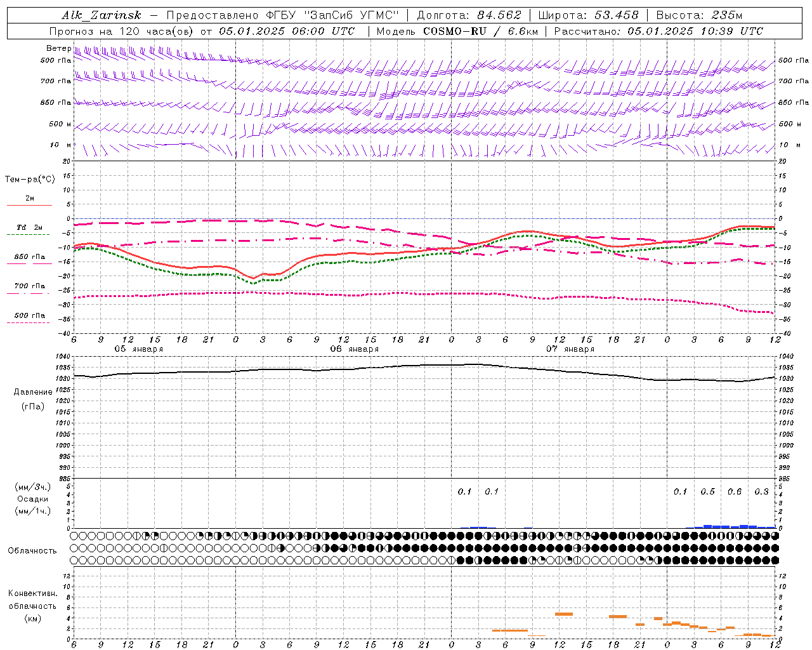Click the 500 м wind level label on left
The width and height of the screenshot is (812, 650).
(x=60, y=124)
